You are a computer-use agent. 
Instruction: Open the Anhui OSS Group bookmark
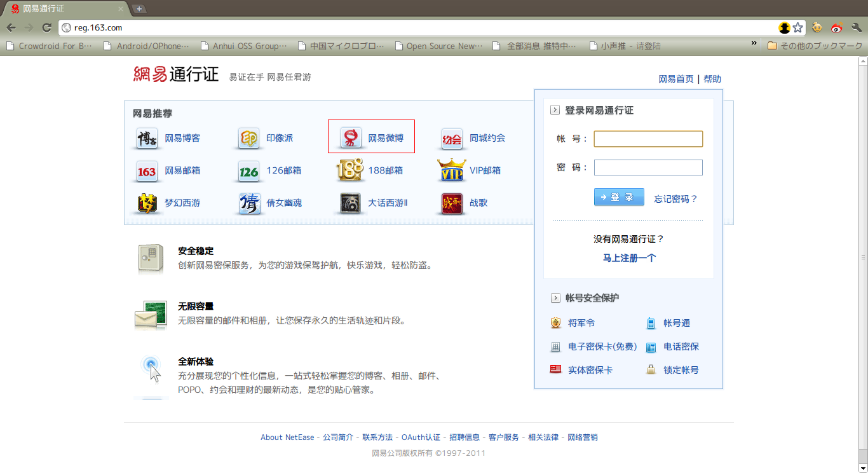pos(243,46)
